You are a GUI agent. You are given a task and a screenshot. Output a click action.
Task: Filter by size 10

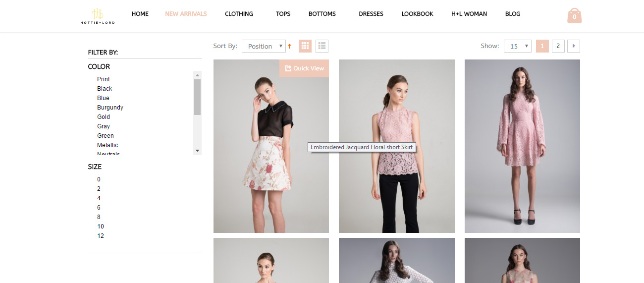click(x=101, y=226)
